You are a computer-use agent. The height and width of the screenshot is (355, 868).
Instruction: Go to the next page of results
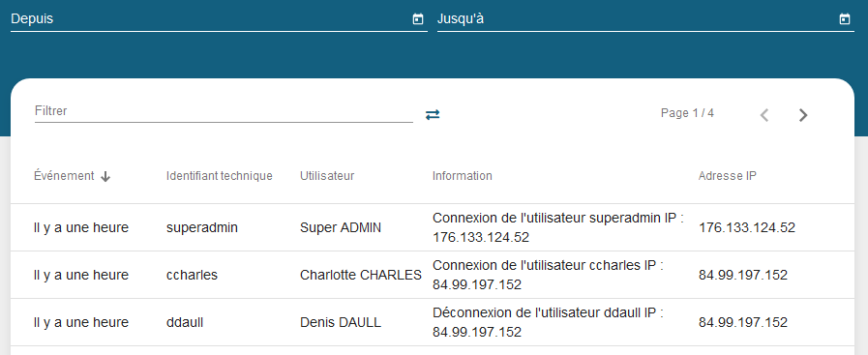pos(803,115)
